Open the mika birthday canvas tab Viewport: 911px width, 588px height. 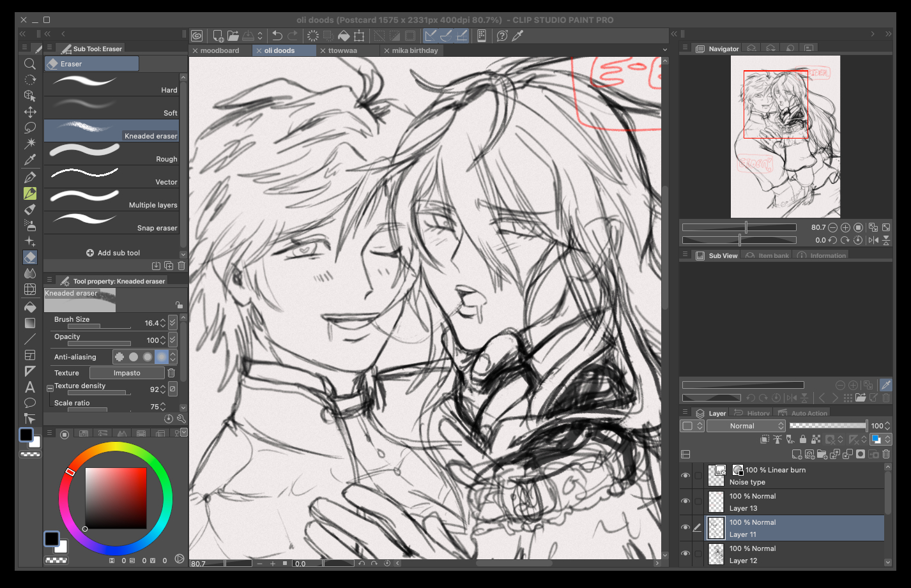415,50
